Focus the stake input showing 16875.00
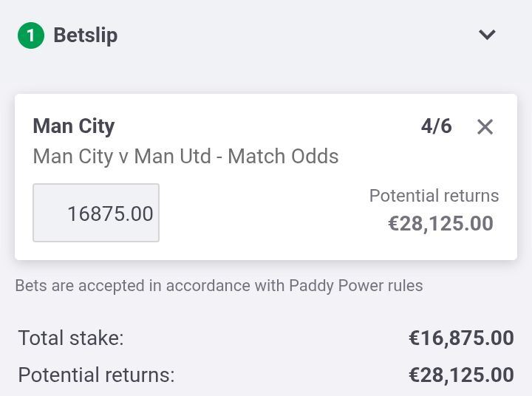Screen dimensions: 532x396 tap(96, 213)
